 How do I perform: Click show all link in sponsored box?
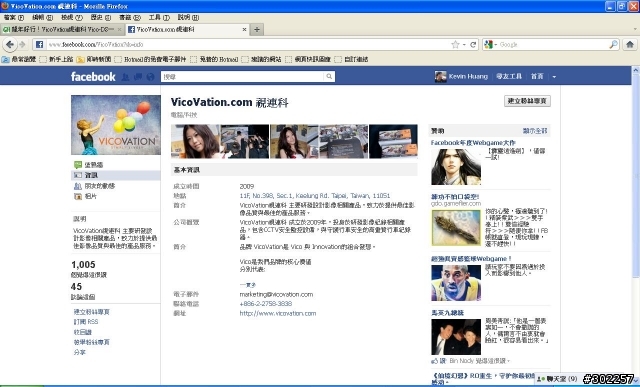(x=535, y=131)
